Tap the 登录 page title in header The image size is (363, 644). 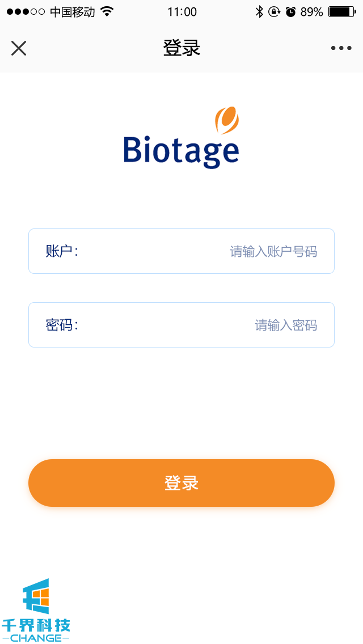(181, 48)
